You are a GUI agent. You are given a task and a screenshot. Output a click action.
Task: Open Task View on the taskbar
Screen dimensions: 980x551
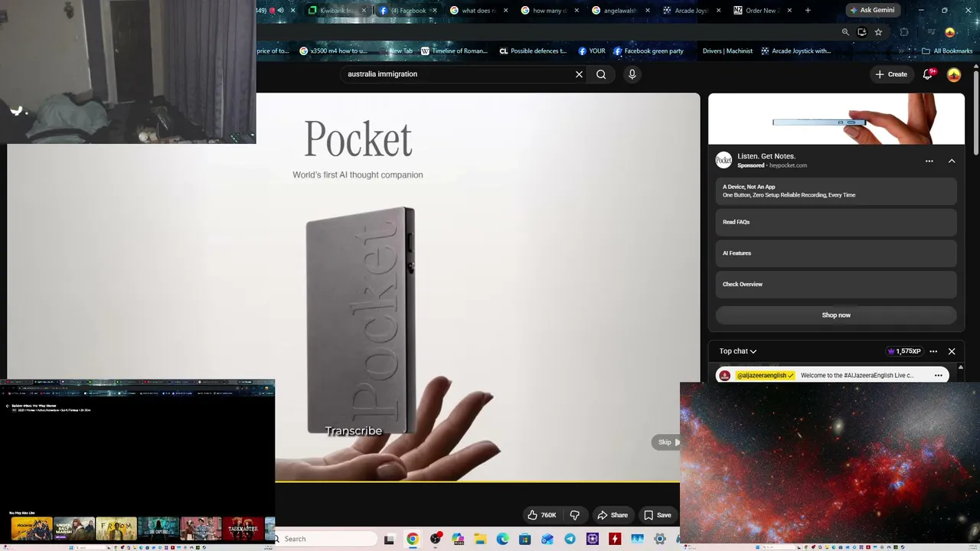(x=389, y=539)
